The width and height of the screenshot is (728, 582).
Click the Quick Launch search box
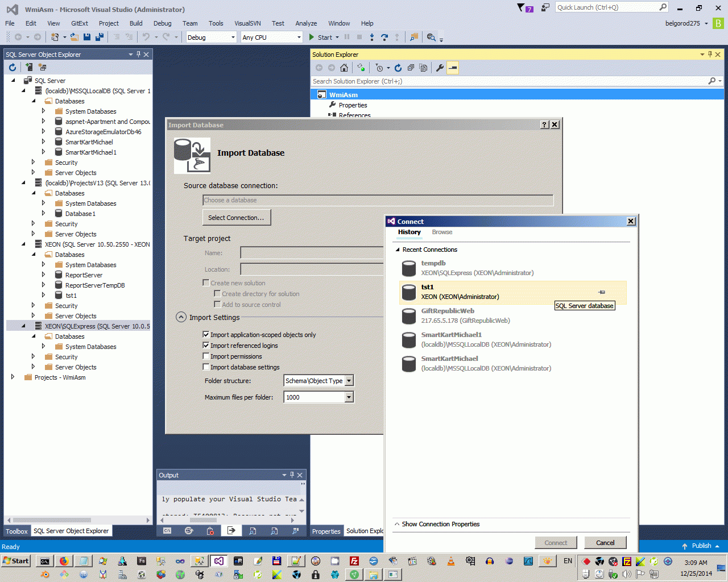click(606, 7)
